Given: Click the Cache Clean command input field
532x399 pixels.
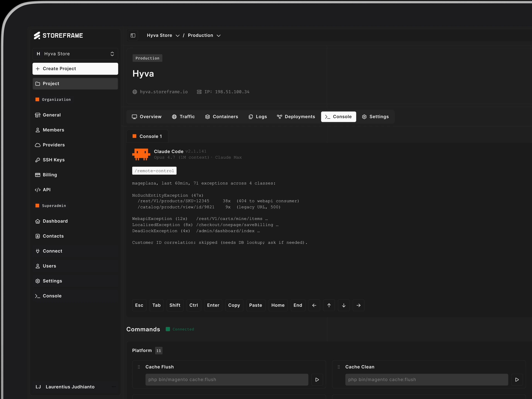Looking at the screenshot, I should 427,380.
